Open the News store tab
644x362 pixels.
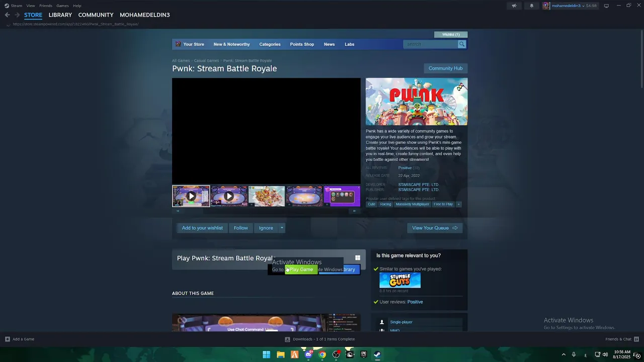pos(329,44)
